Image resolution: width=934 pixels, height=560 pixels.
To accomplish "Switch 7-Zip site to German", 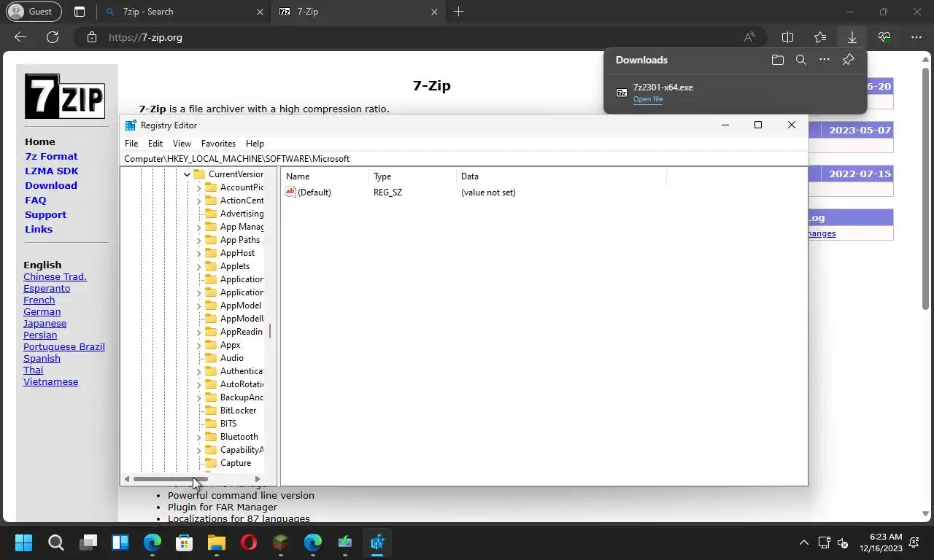I will click(42, 311).
